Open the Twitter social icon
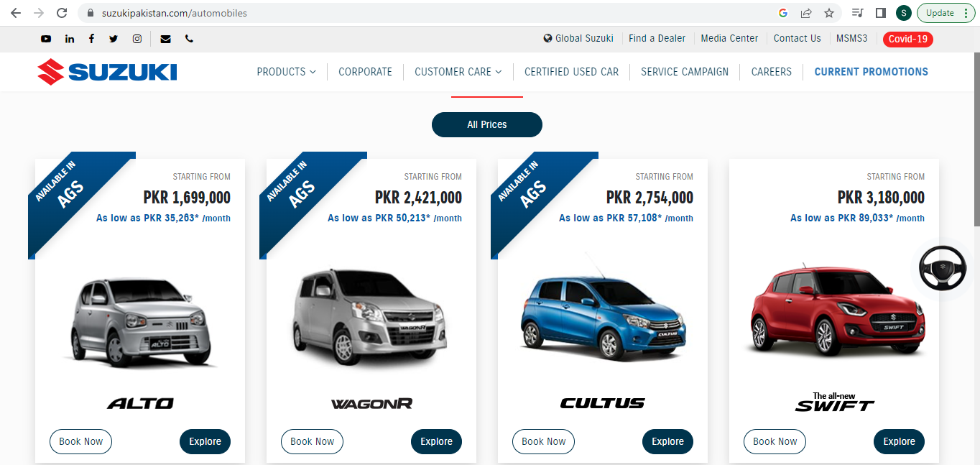Screen dimensions: 980x465 pos(114,39)
